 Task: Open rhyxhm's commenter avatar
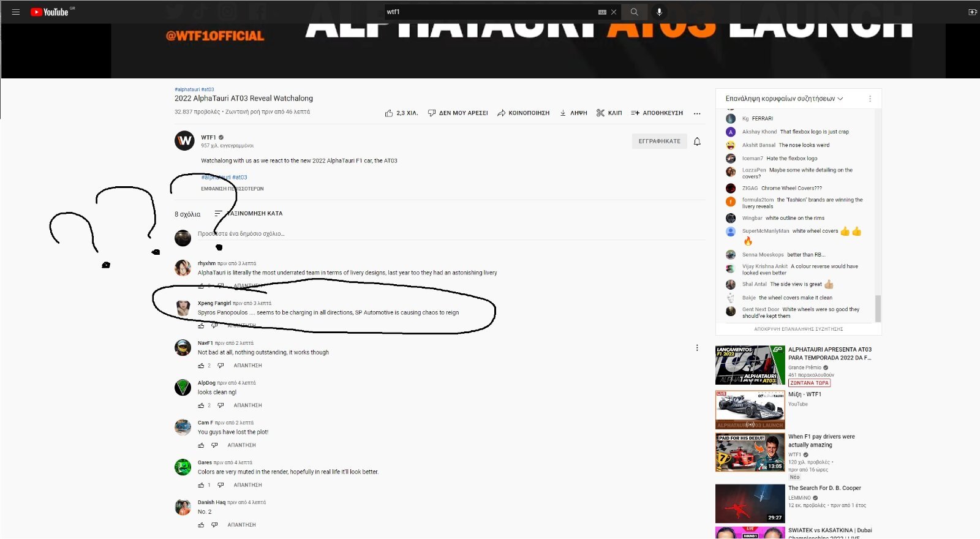coord(183,268)
